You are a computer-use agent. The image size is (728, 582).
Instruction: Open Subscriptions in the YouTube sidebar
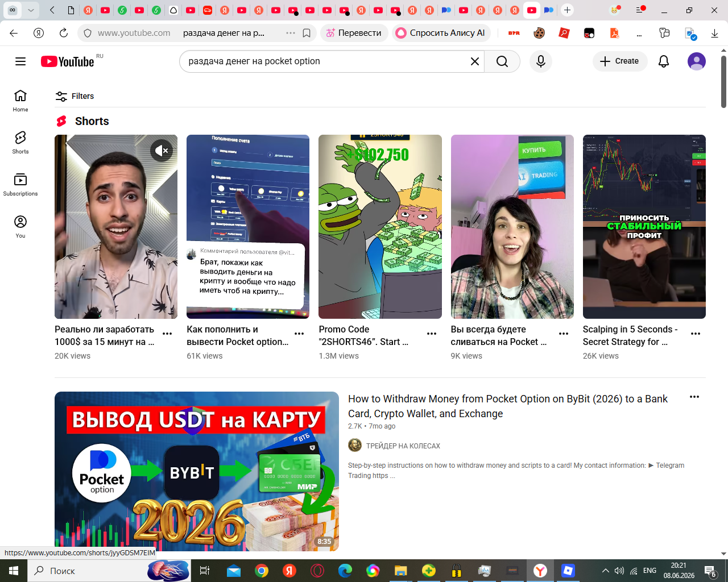pyautogui.click(x=20, y=185)
